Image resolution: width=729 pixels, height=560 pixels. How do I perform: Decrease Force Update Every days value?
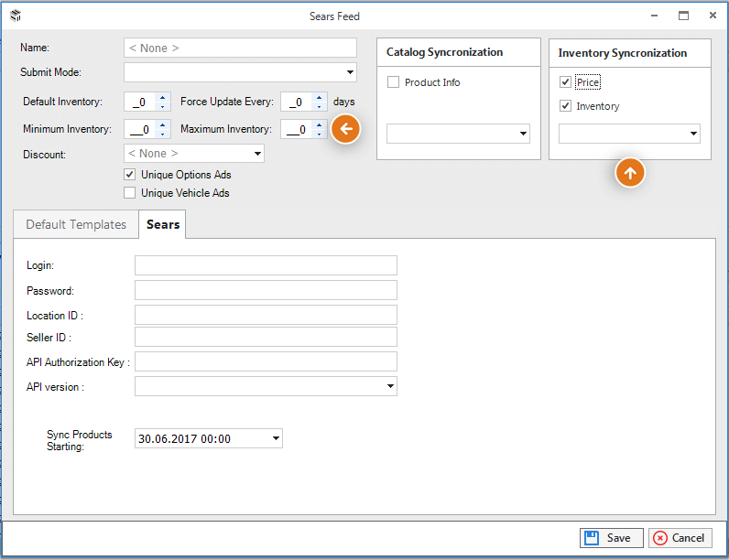click(319, 107)
